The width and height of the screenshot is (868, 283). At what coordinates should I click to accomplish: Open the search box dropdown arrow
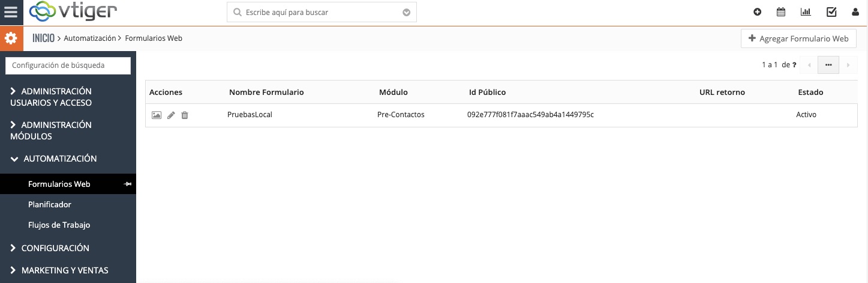[x=406, y=12]
